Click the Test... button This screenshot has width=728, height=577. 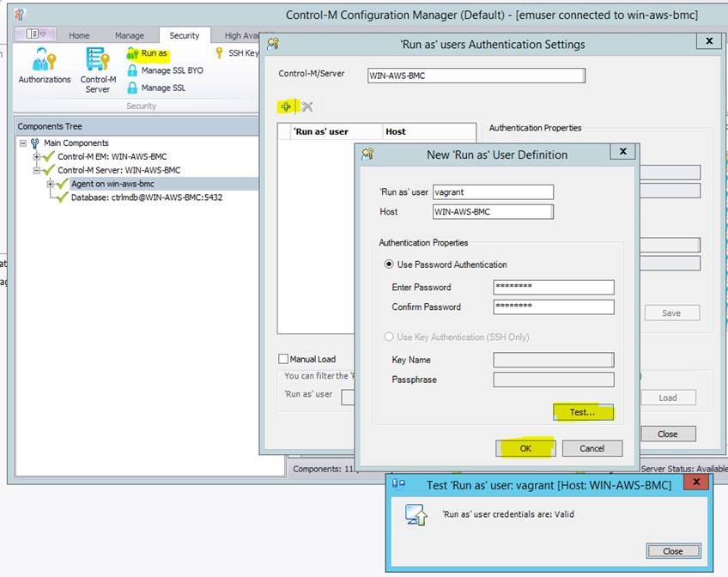[x=582, y=412]
